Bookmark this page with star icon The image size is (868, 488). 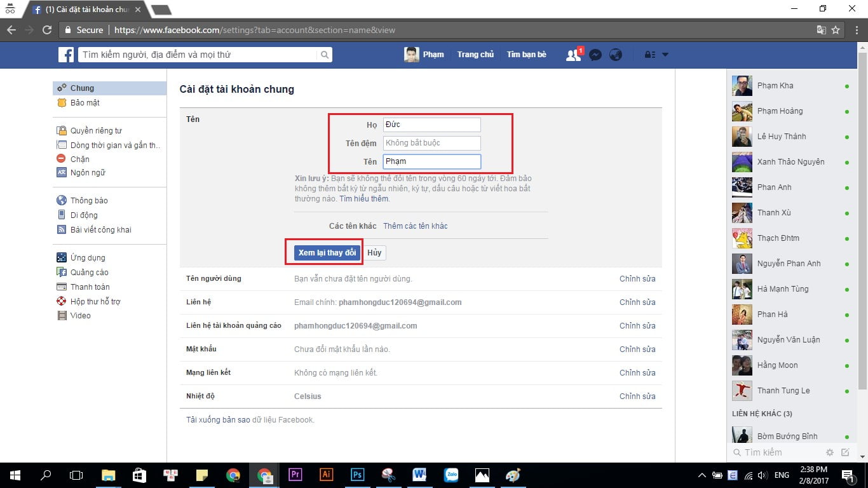click(x=836, y=30)
